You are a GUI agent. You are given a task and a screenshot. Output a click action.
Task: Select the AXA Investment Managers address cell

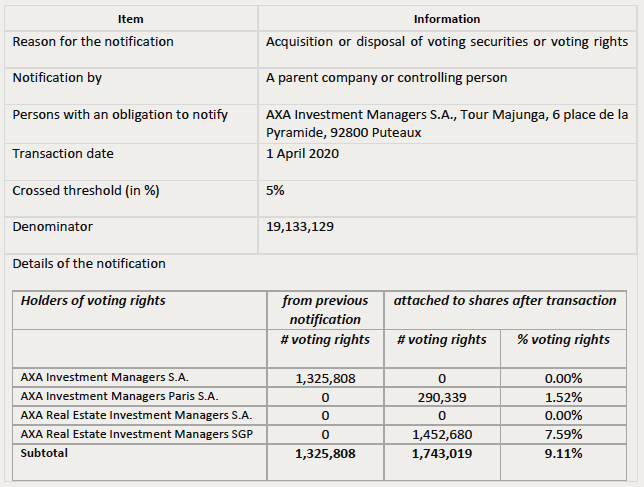pyautogui.click(x=447, y=124)
